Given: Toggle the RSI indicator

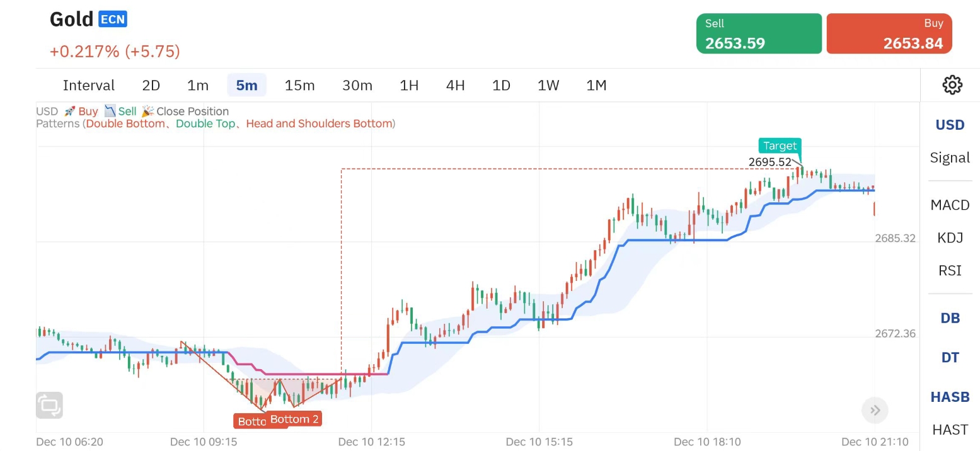Looking at the screenshot, I should (950, 270).
